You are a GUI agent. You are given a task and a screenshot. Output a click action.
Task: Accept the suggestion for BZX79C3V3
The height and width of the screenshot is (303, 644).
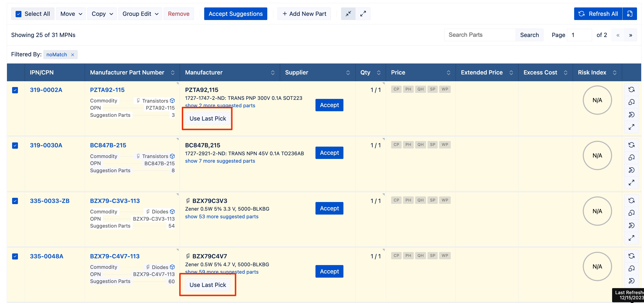click(329, 208)
